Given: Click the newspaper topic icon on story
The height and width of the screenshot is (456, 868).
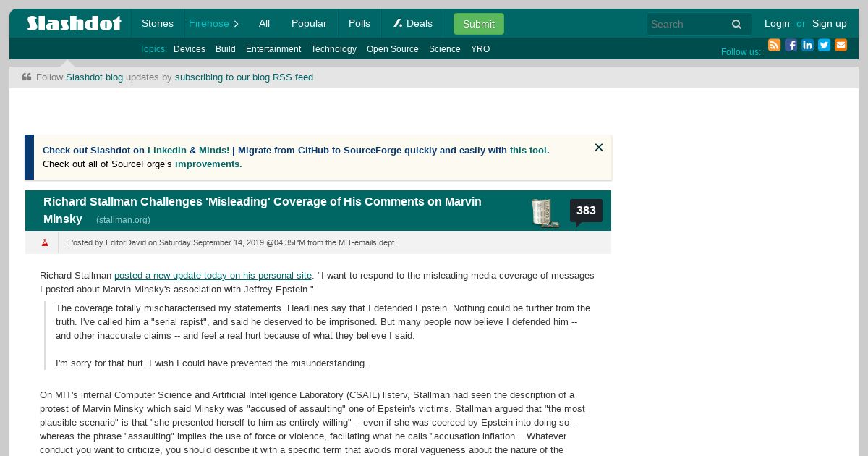Looking at the screenshot, I should [545, 213].
